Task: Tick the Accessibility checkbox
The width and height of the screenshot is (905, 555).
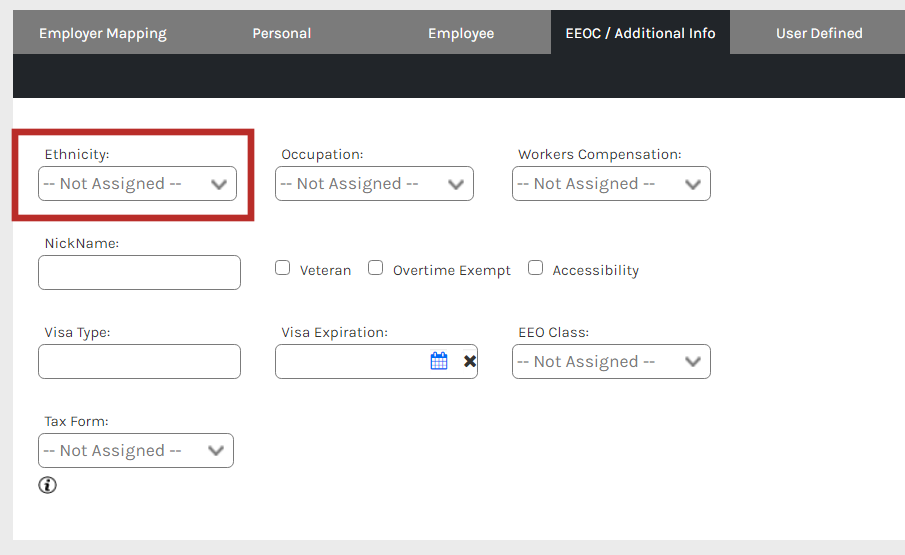Action: tap(535, 268)
